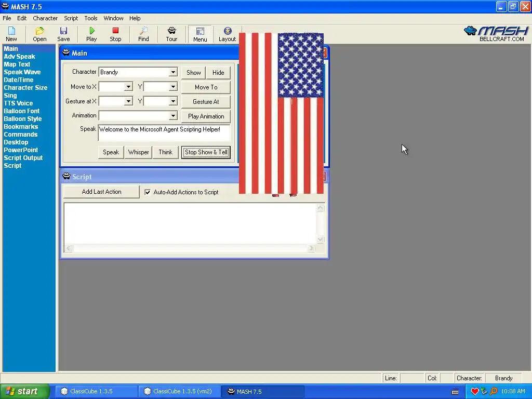Open the Character menu
This screenshot has width=532, height=399.
coord(45,18)
